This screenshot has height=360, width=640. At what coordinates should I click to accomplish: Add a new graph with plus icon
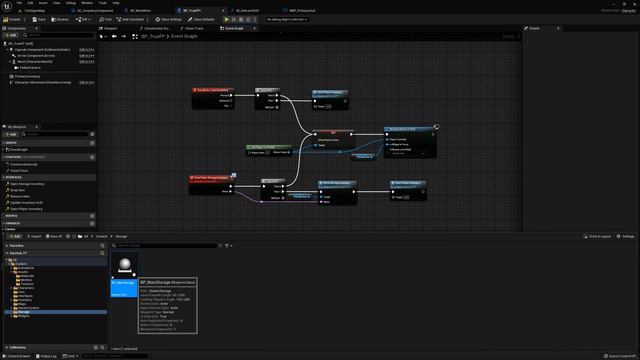click(92, 143)
